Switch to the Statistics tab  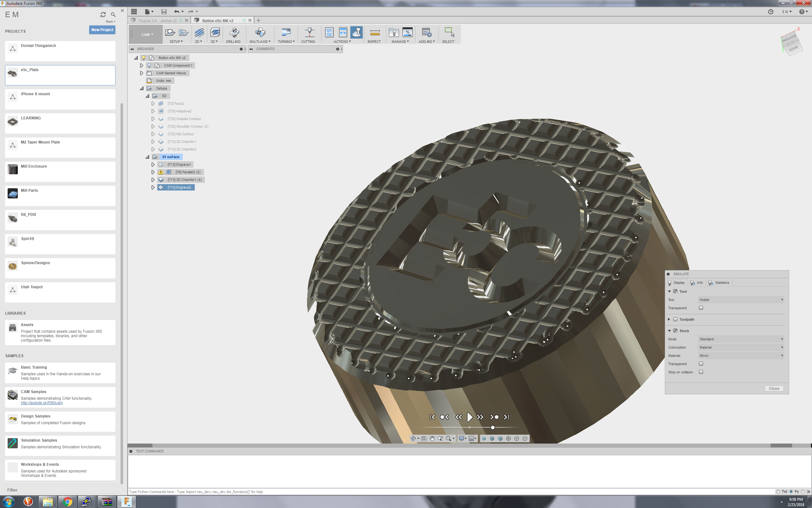[719, 283]
